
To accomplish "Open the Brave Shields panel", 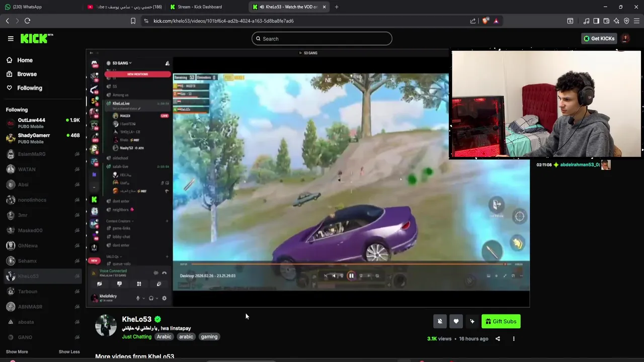I will 485,21.
